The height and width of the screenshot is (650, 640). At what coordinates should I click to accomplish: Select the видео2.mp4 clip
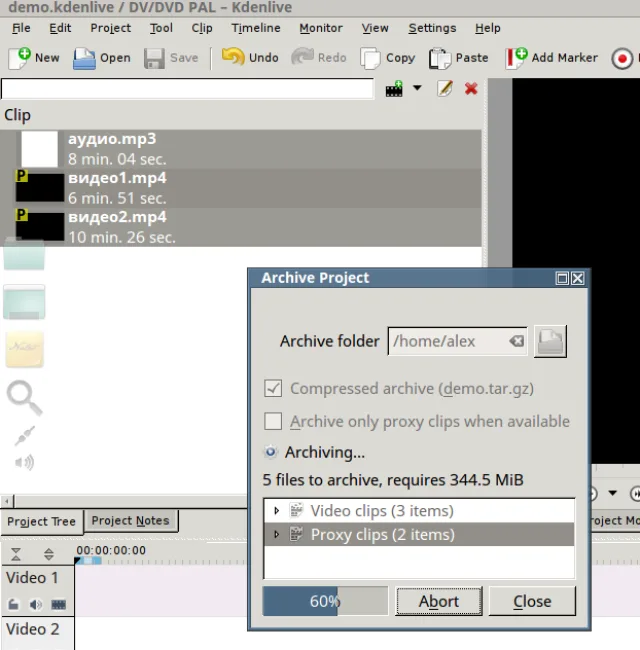pyautogui.click(x=240, y=227)
